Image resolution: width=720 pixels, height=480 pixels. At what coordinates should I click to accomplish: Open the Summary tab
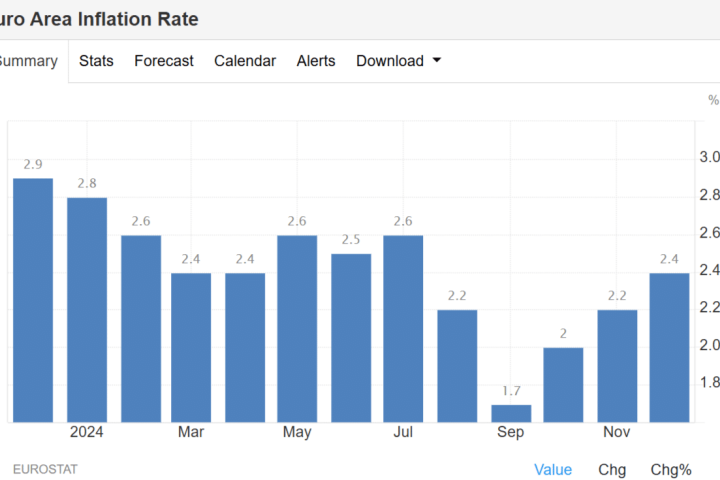click(28, 61)
